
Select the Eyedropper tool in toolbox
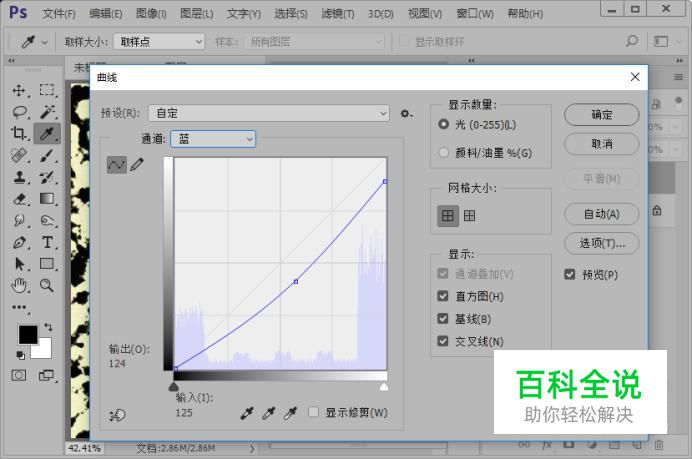click(47, 133)
